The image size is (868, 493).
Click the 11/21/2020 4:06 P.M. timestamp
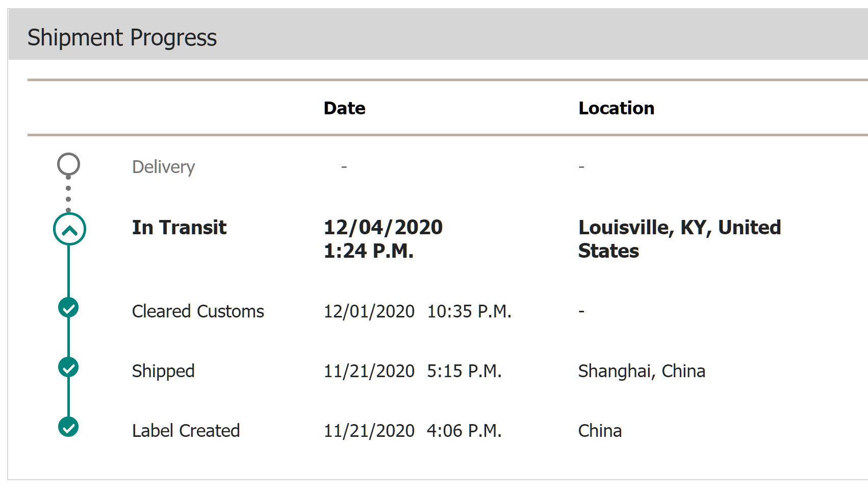click(x=413, y=431)
